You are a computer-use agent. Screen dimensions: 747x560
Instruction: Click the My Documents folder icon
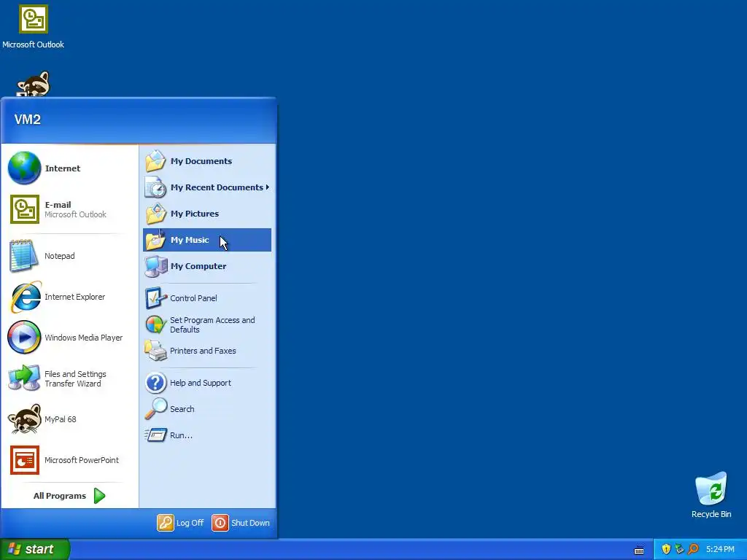[155, 161]
